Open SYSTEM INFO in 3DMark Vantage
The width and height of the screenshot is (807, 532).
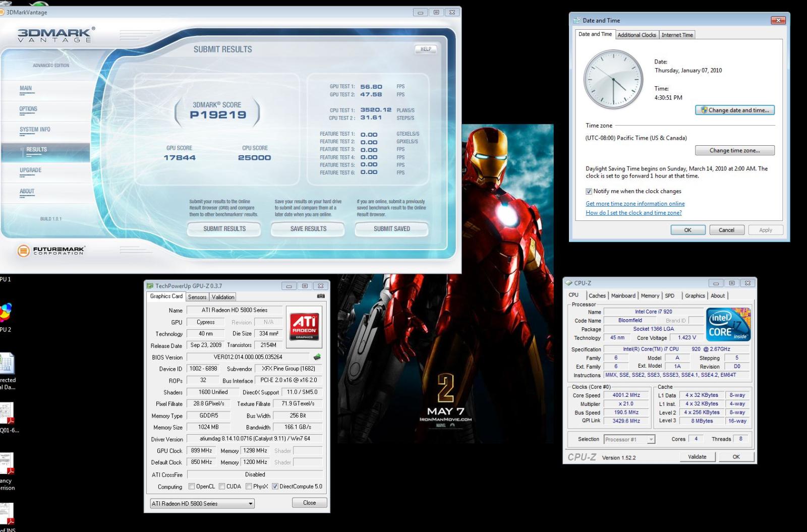point(35,130)
